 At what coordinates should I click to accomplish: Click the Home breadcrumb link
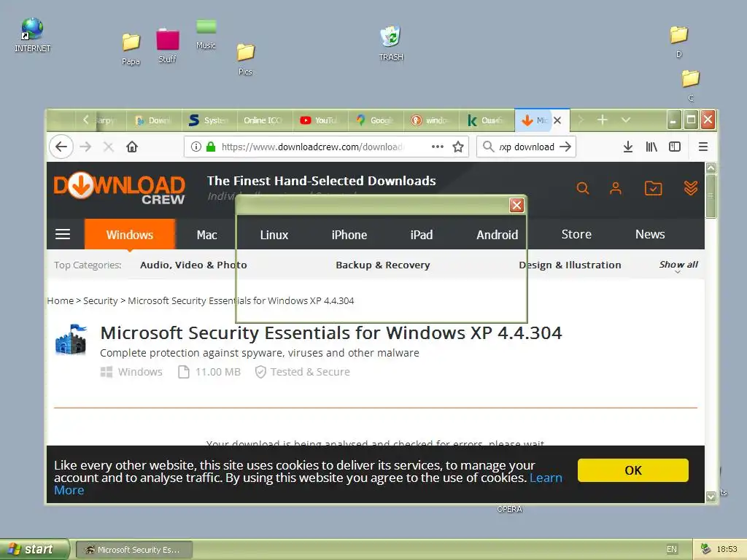coord(61,301)
